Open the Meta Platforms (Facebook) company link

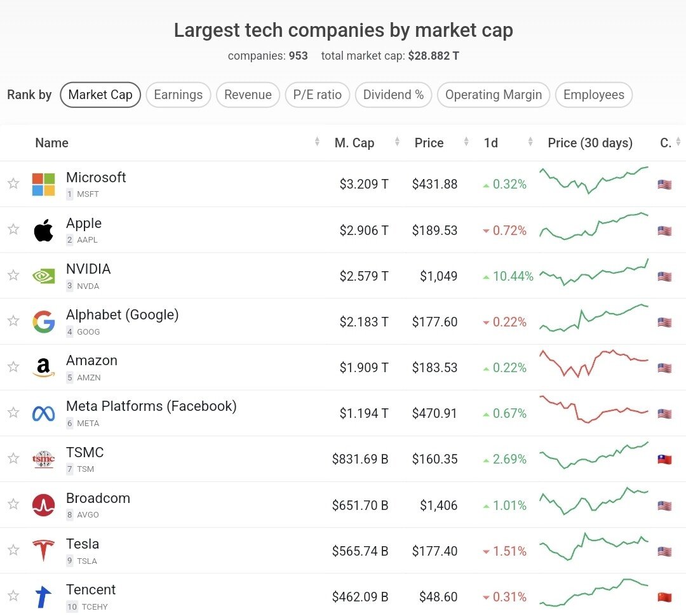pos(151,406)
